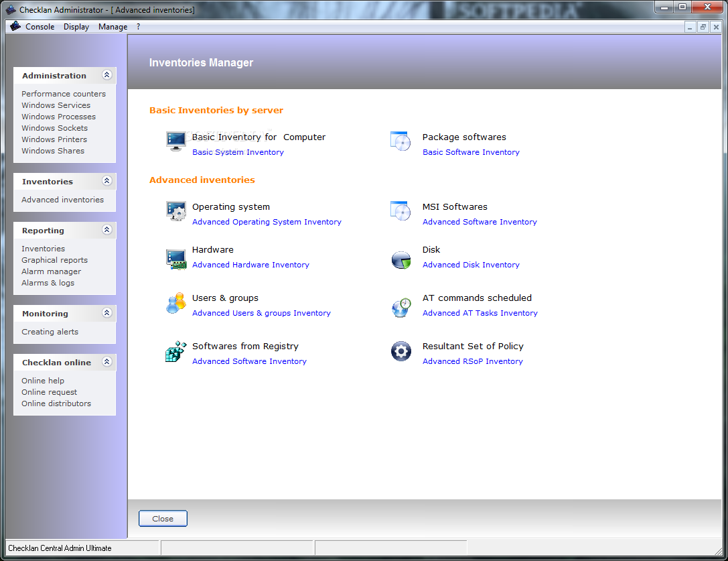Collapse the Checklan online panel

coord(106,362)
